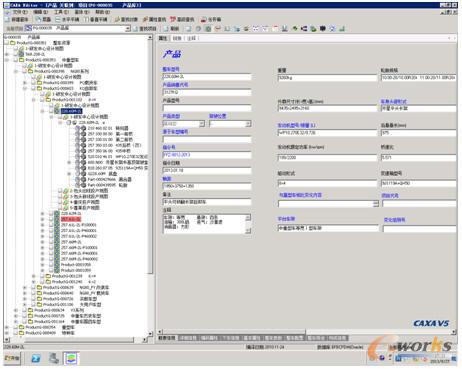Check the box for ProductG 中重型车
Image resolution: width=462 pixels, height=369 pixels.
pos(16,60)
